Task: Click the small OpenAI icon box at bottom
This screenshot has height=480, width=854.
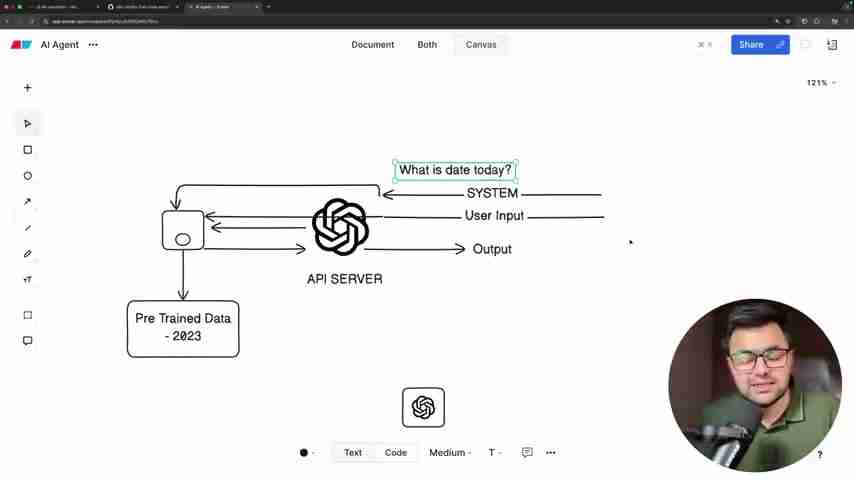Action: coord(423,408)
